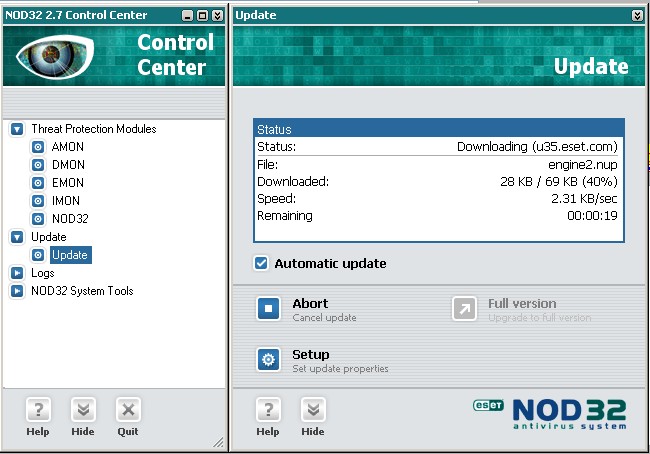Collapse the Update window using title bar chevron
Screen dimensions: 650x454
[637, 16]
